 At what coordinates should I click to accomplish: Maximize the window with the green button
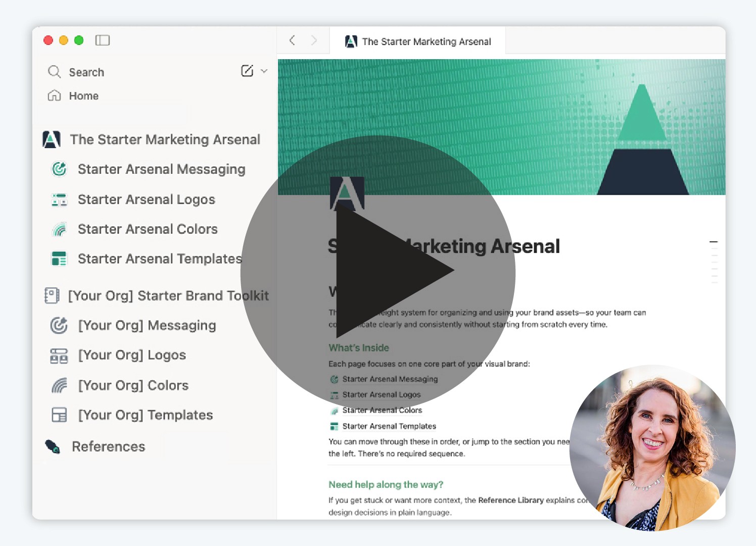[79, 40]
